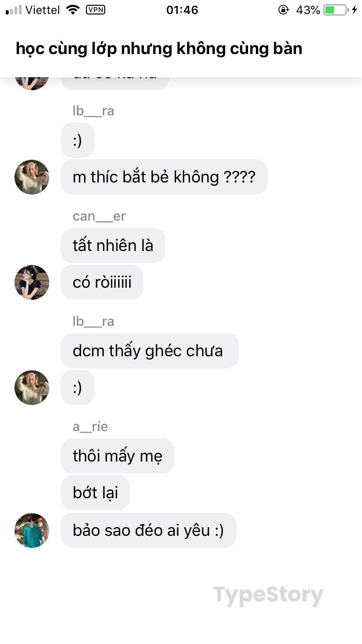Open the chat title 'học cùng lớp nhưng không cùng bàn'
The image size is (362, 644).
[159, 49]
